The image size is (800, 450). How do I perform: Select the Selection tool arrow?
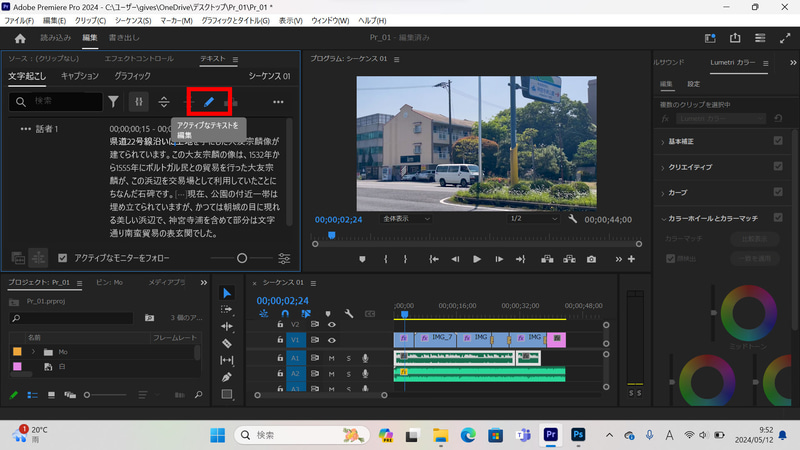227,292
